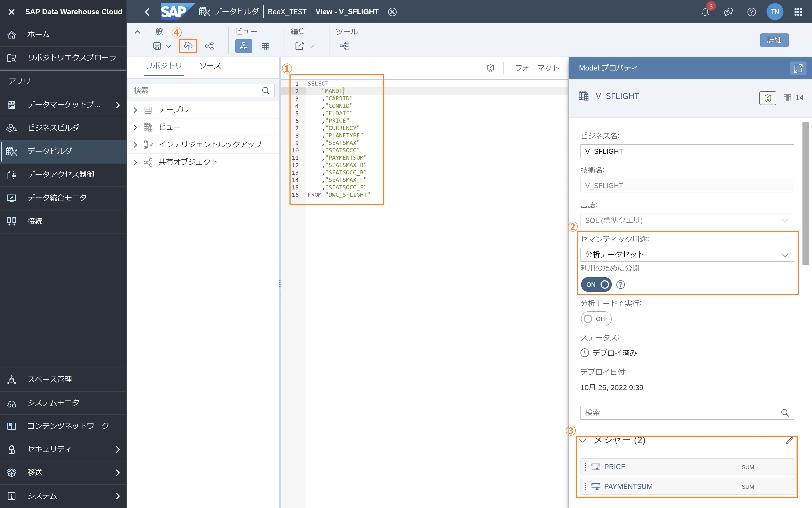The height and width of the screenshot is (508, 812).
Task: Switch to the ソース tab
Action: (x=210, y=66)
